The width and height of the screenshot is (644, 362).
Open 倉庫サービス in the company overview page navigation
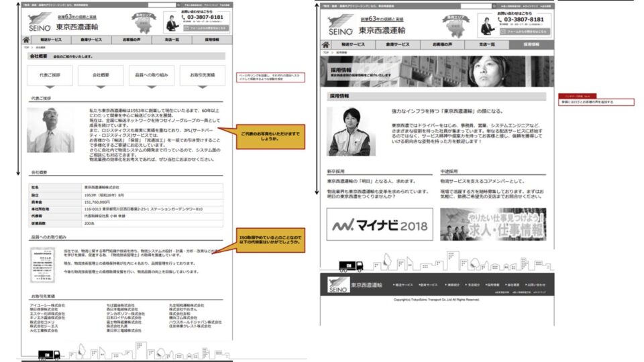click(91, 40)
